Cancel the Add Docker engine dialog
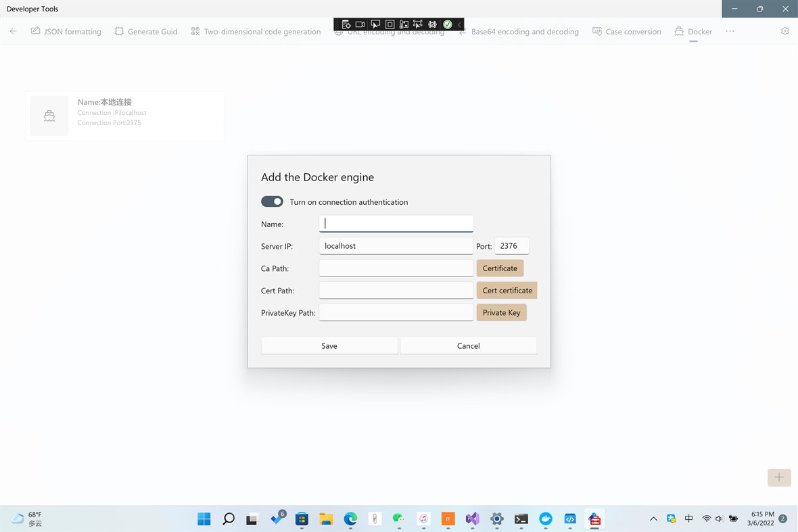 click(x=468, y=346)
